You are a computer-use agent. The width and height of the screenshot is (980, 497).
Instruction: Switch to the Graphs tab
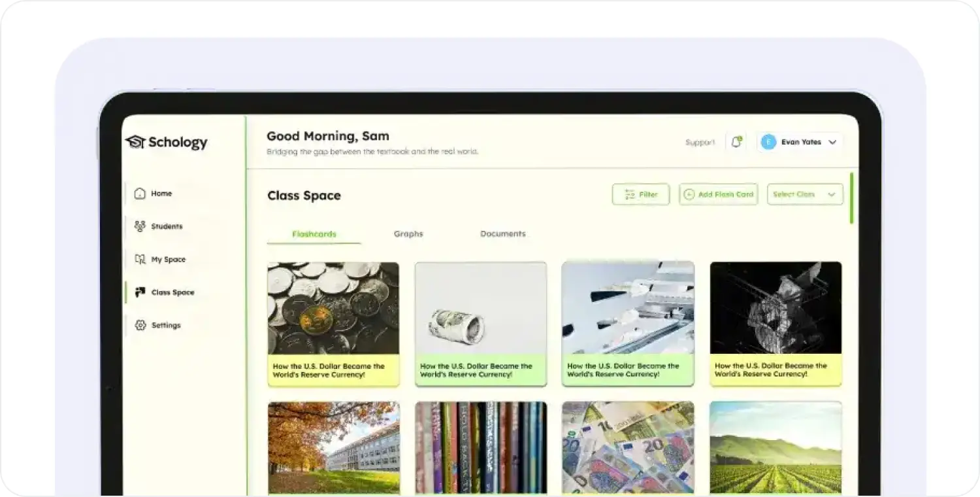coord(408,233)
